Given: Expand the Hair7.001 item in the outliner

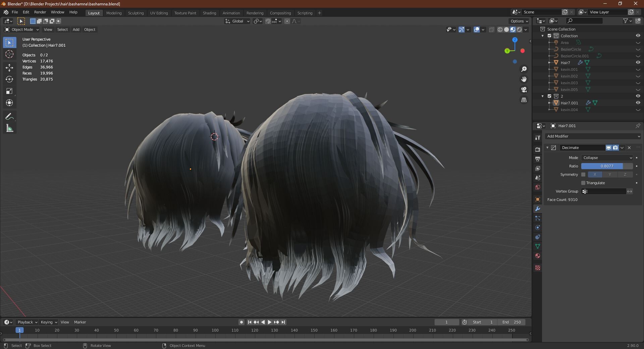Looking at the screenshot, I should 550,103.
